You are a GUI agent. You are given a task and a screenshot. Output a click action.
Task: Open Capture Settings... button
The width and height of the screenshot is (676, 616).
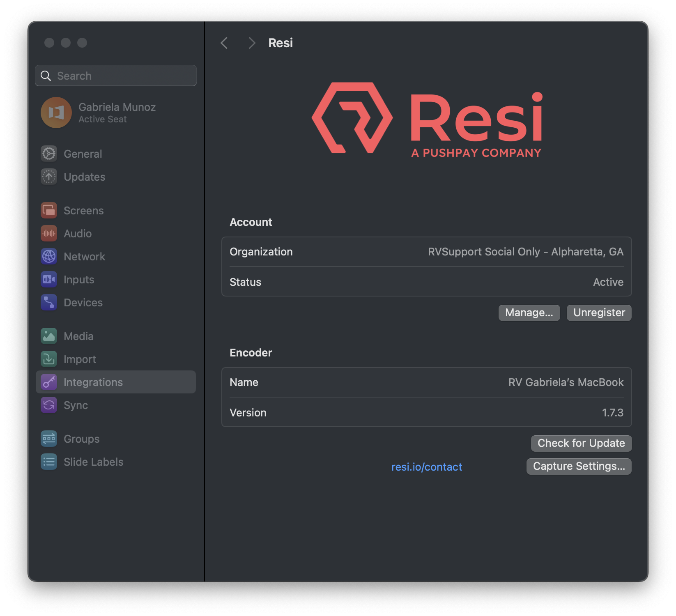(x=579, y=466)
